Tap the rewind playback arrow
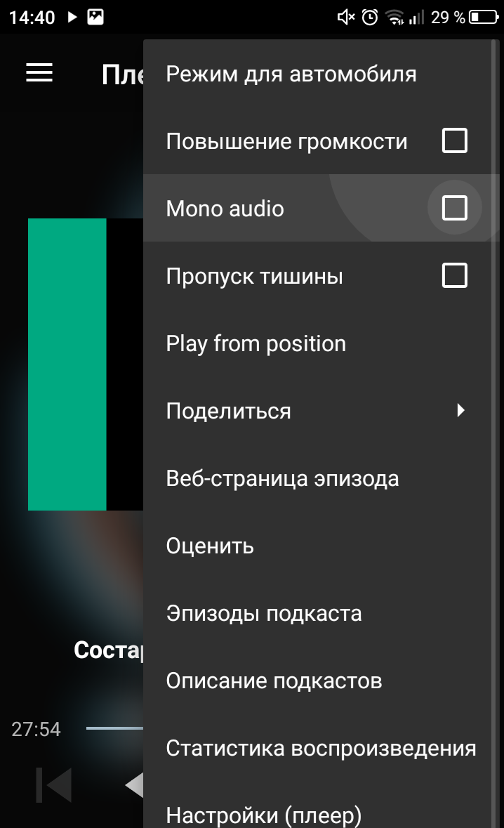The width and height of the screenshot is (504, 828). (x=134, y=784)
